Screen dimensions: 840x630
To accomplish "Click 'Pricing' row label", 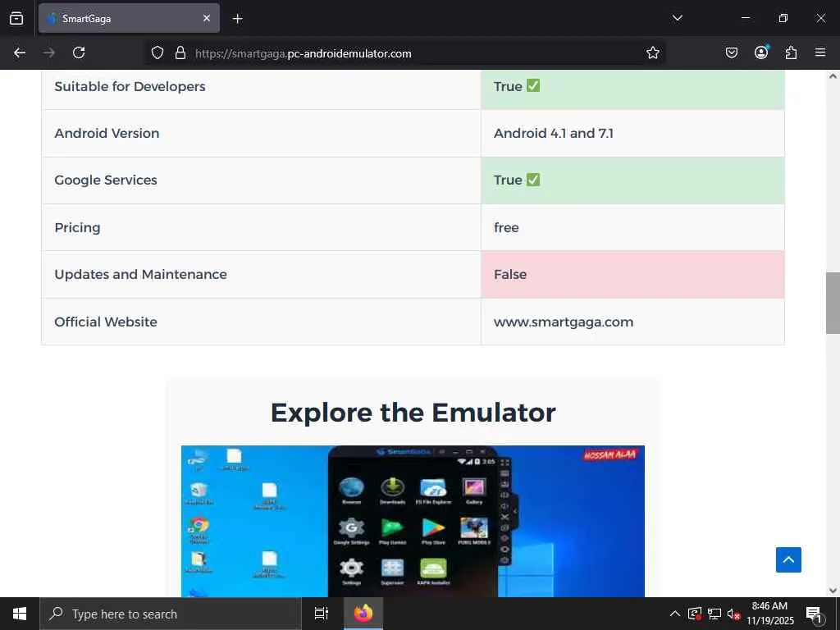I will coord(77,228).
